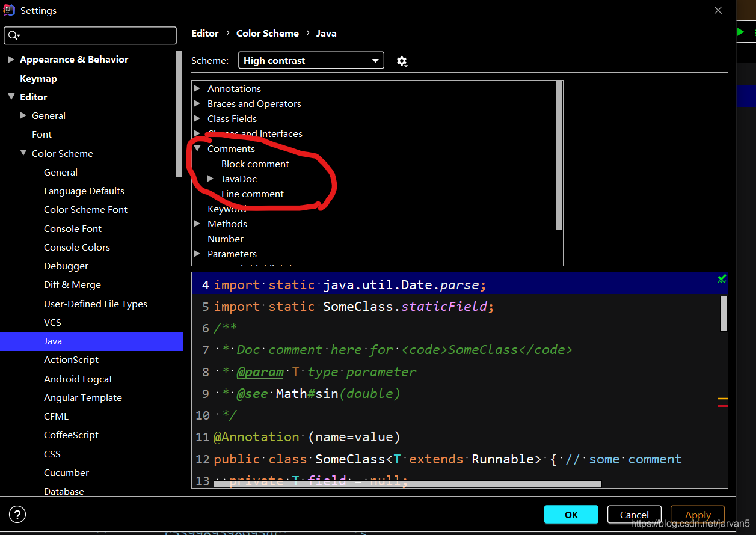Select Console Colors in sidebar

pos(77,247)
